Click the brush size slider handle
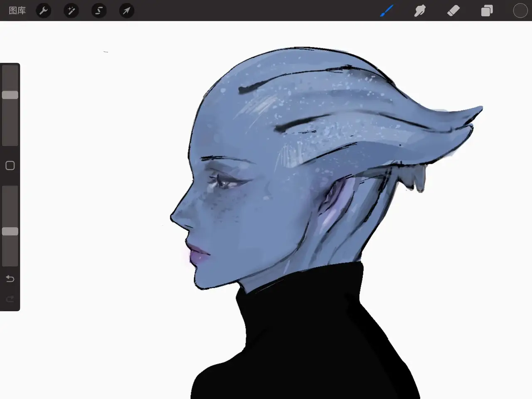 pyautogui.click(x=10, y=95)
